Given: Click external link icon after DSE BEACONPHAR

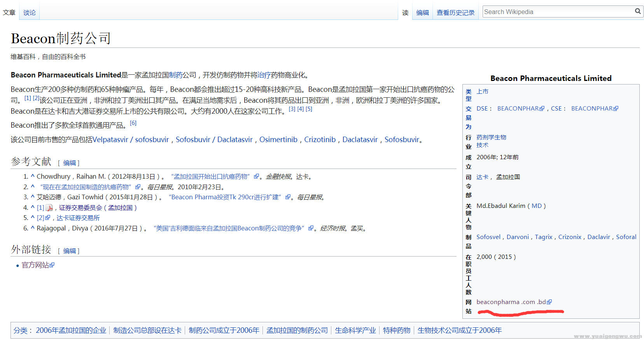Looking at the screenshot, I should [542, 109].
